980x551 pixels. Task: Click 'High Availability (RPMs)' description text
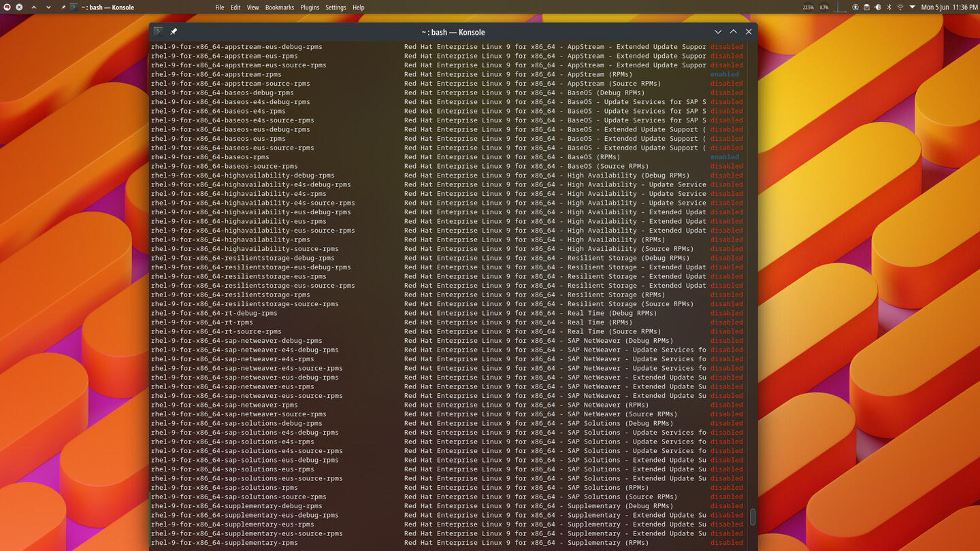[617, 239]
